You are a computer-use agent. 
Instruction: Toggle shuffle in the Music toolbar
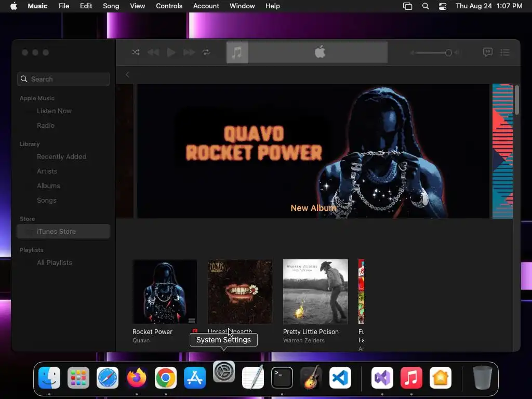coord(136,52)
